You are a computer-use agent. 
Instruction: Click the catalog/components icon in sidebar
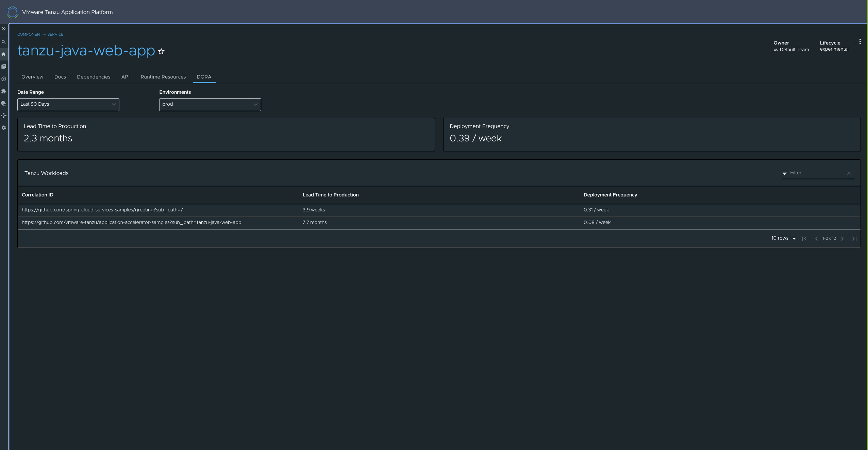point(4,66)
